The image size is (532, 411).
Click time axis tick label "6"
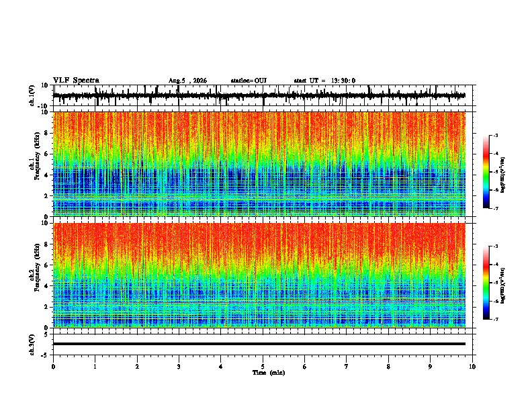(305, 367)
